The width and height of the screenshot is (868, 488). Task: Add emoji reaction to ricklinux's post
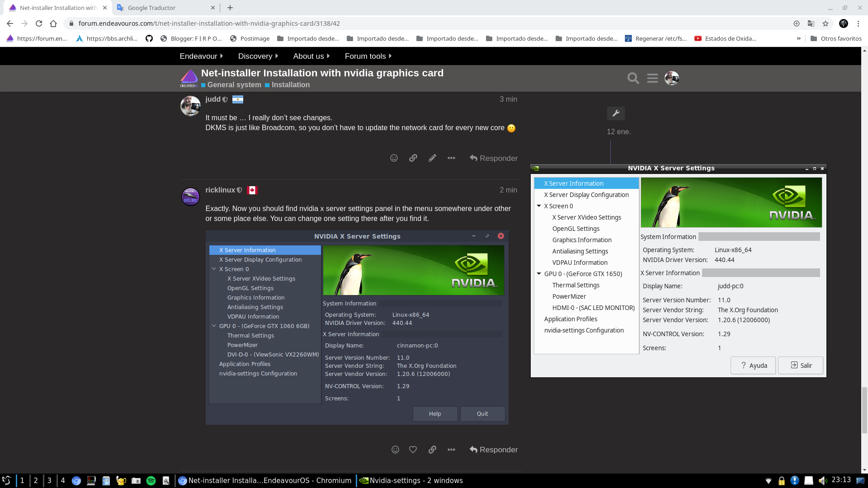tap(395, 450)
